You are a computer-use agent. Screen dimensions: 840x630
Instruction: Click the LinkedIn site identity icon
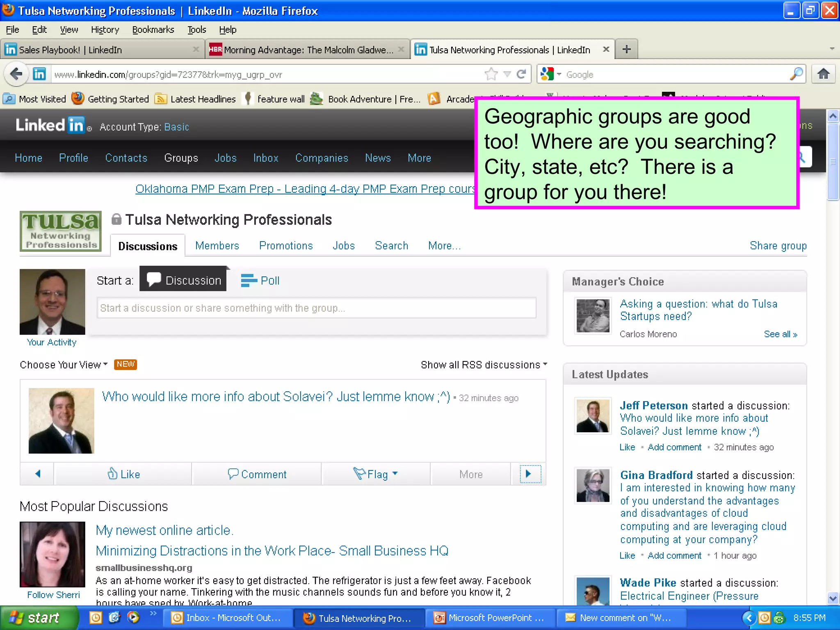coord(39,74)
